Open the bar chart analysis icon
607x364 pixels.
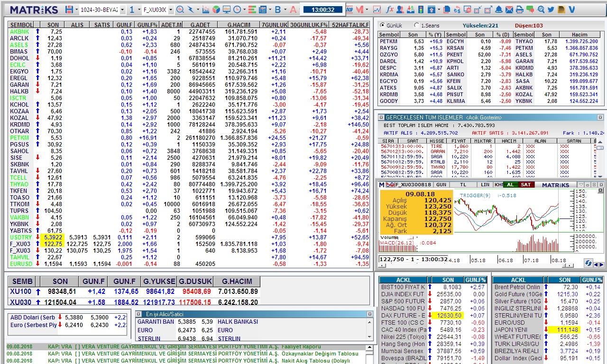(206, 9)
